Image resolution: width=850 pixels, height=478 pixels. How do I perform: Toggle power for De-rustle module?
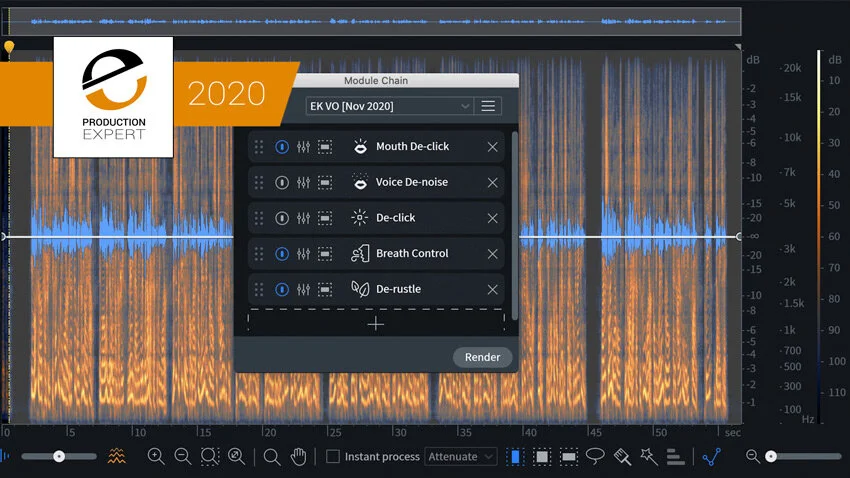pyautogui.click(x=282, y=289)
